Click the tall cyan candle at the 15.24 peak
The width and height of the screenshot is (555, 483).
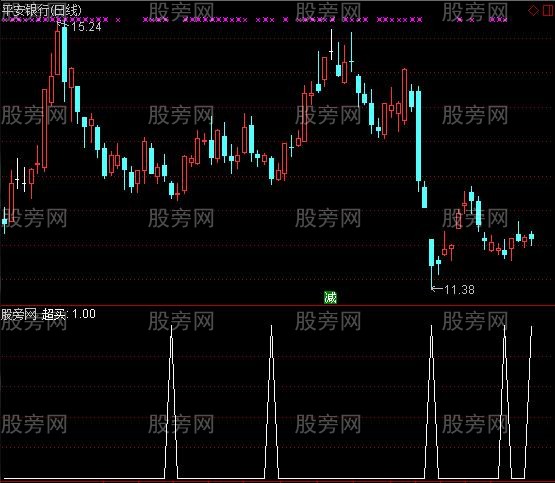click(64, 61)
